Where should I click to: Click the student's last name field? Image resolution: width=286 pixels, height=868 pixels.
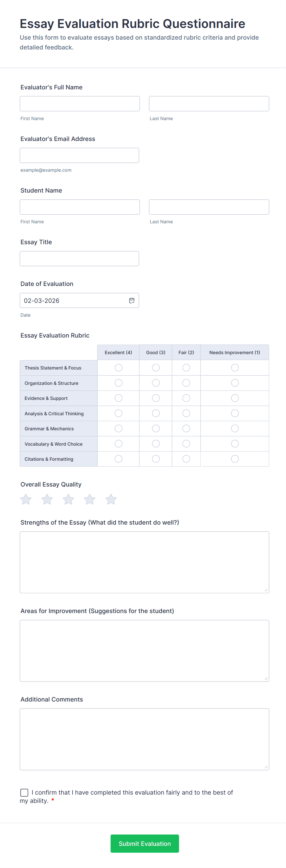coord(209,207)
